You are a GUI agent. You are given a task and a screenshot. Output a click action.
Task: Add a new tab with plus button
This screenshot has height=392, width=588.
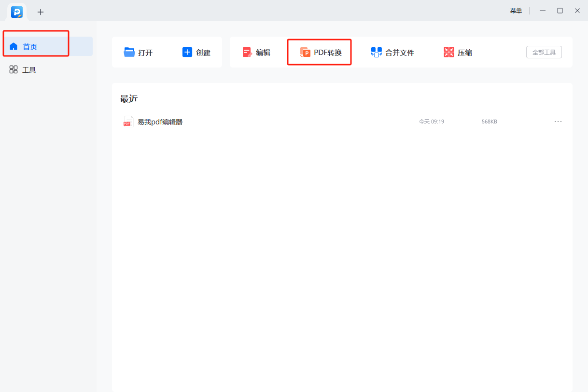[41, 12]
